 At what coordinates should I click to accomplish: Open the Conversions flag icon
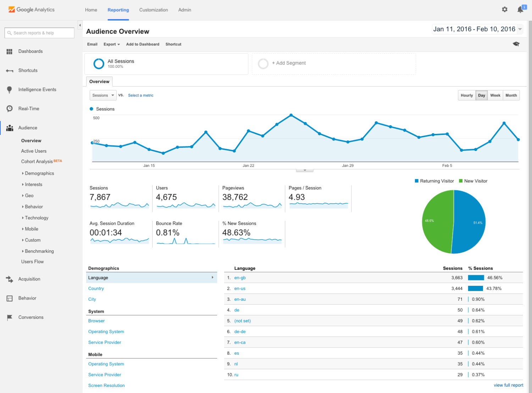click(10, 317)
